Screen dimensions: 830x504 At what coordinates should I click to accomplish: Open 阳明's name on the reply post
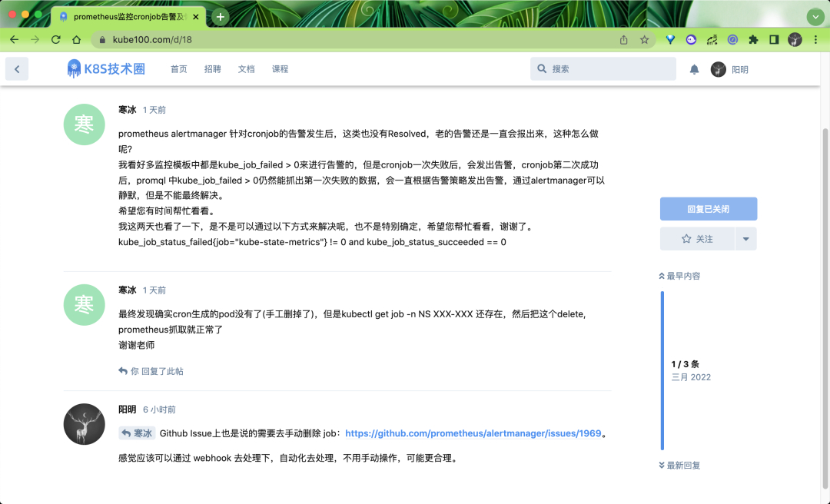127,409
